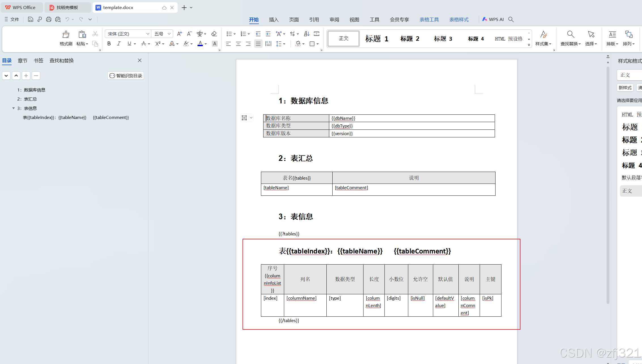Click the center alignment icon
This screenshot has height=364, width=642.
[238, 44]
